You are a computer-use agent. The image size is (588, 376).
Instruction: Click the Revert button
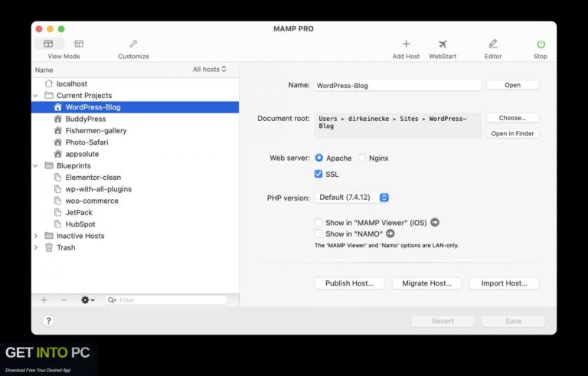[443, 321]
